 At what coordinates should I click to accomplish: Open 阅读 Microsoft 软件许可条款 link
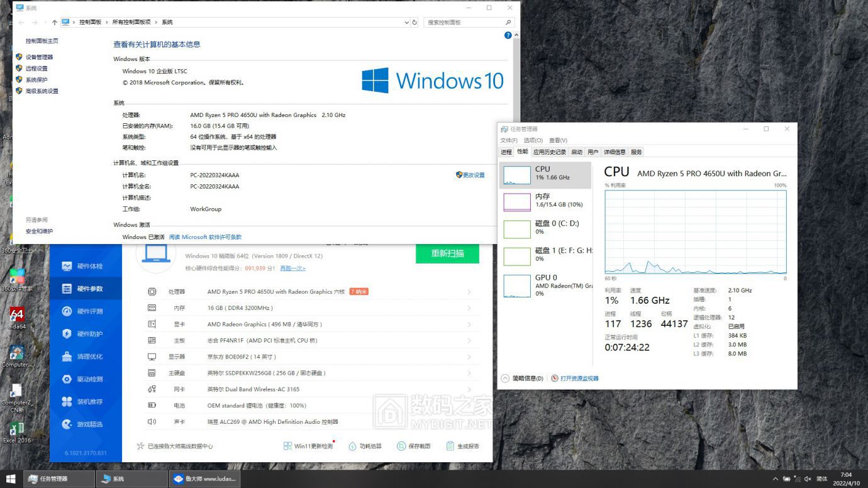205,237
